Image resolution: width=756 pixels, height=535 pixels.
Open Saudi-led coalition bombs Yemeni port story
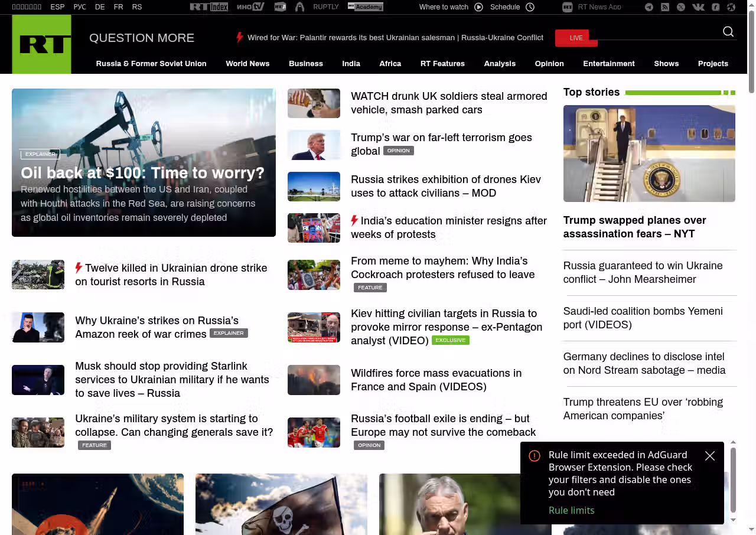click(643, 318)
